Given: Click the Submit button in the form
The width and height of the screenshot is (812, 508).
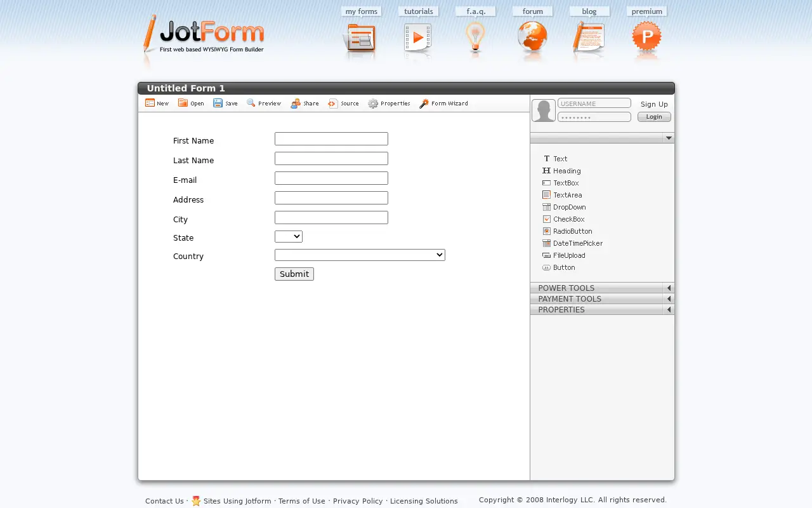Looking at the screenshot, I should (x=294, y=274).
